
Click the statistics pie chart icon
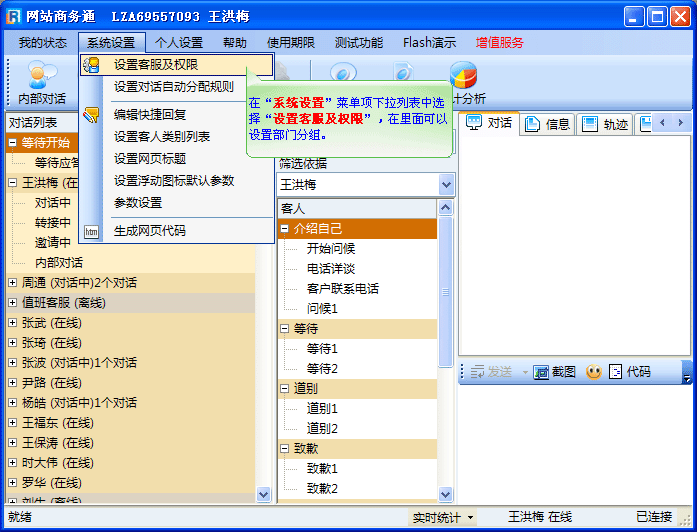[462, 76]
